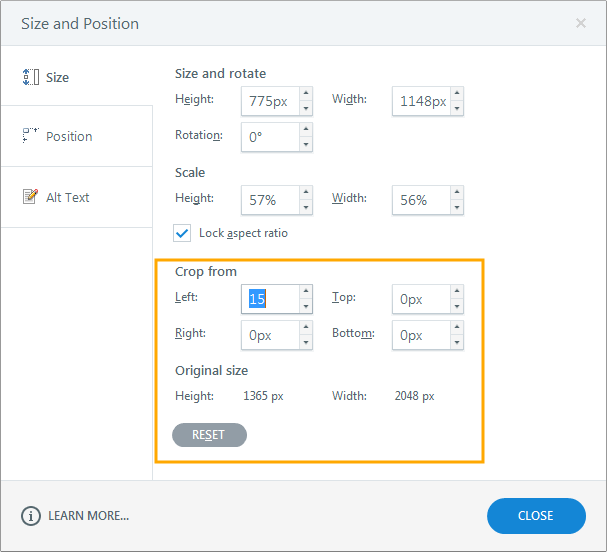Toggle Lock aspect ratio checkbox

point(182,233)
